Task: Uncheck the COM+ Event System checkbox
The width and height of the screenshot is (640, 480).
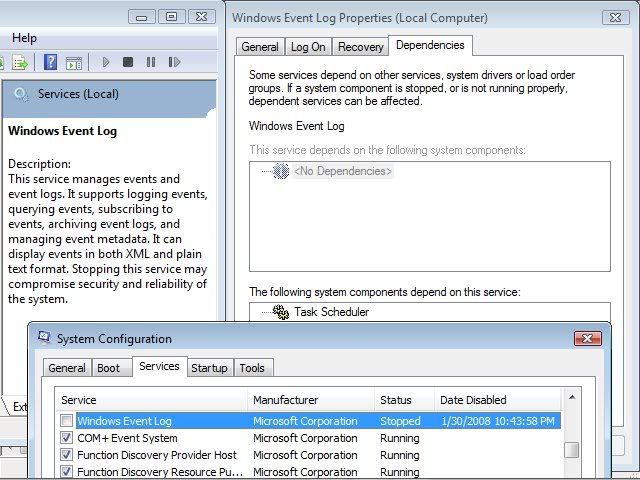Action: pos(66,438)
